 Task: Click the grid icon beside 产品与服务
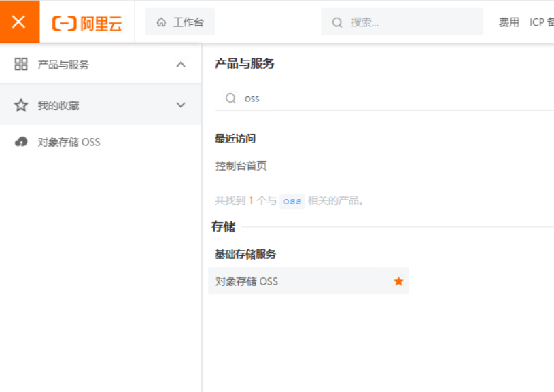click(21, 65)
